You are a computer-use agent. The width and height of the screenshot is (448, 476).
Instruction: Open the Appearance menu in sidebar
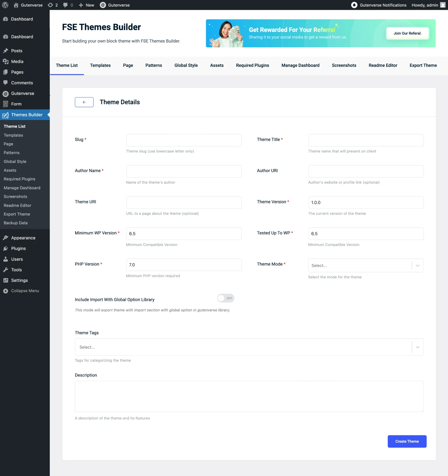pyautogui.click(x=23, y=238)
